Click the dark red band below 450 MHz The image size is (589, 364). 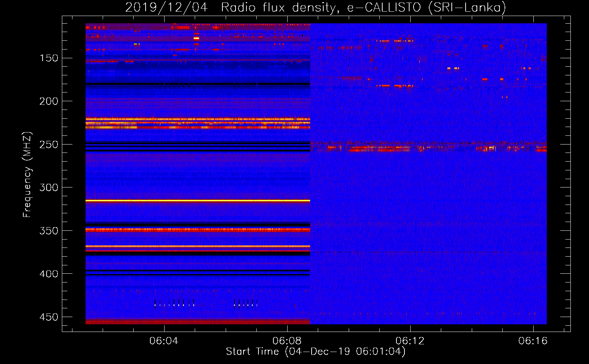198,322
